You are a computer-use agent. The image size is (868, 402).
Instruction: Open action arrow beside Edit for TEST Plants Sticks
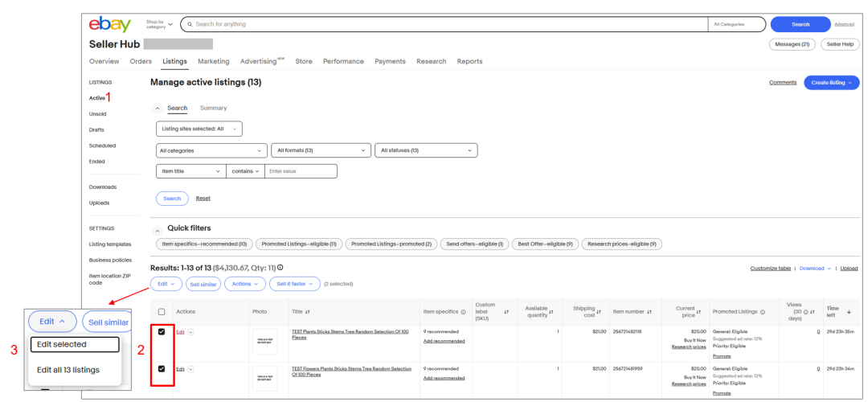pos(191,332)
